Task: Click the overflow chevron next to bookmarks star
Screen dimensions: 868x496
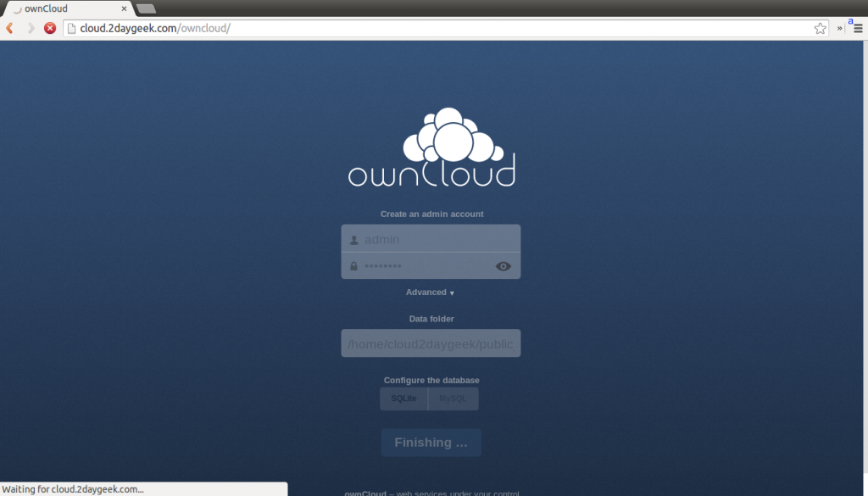Action: 838,28
